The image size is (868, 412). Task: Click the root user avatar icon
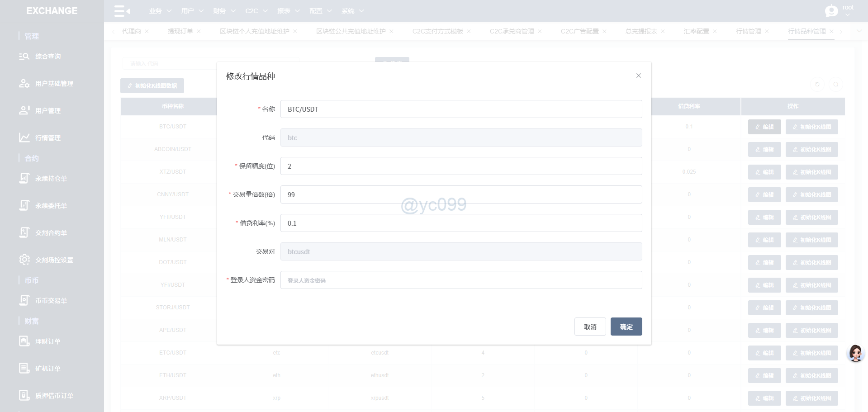point(831,11)
